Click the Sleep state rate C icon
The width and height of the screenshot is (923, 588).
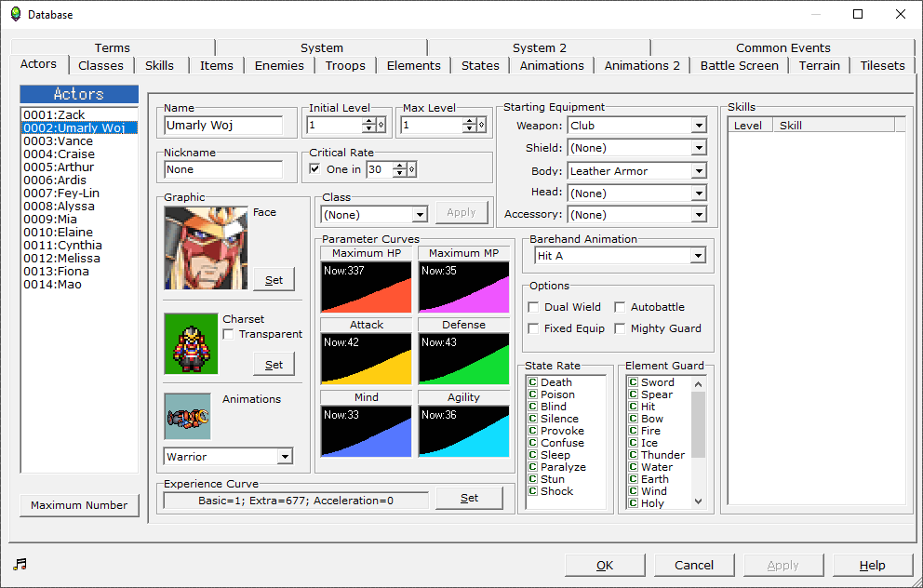click(x=533, y=455)
